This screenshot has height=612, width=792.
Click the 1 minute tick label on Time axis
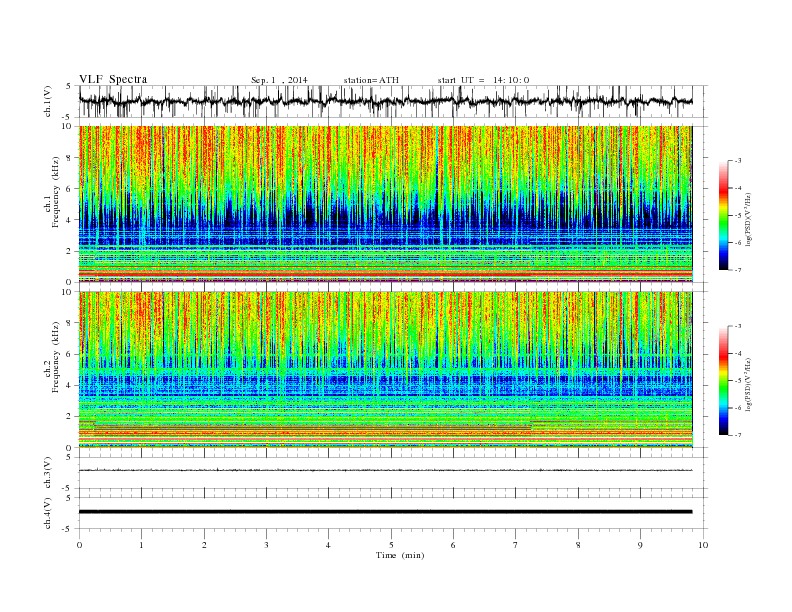click(x=141, y=545)
